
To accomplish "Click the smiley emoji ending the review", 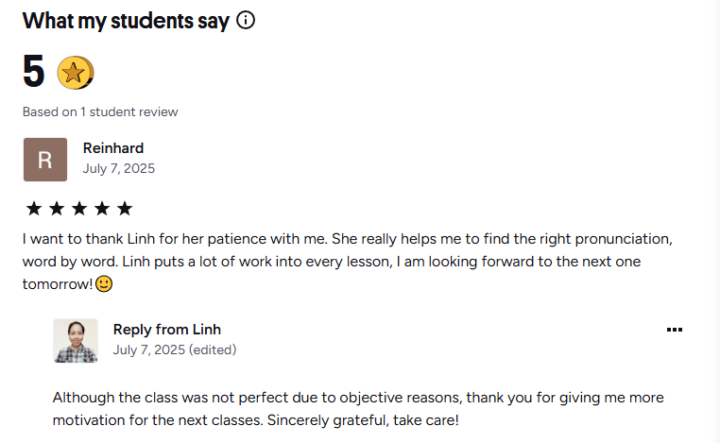I will coord(104,284).
